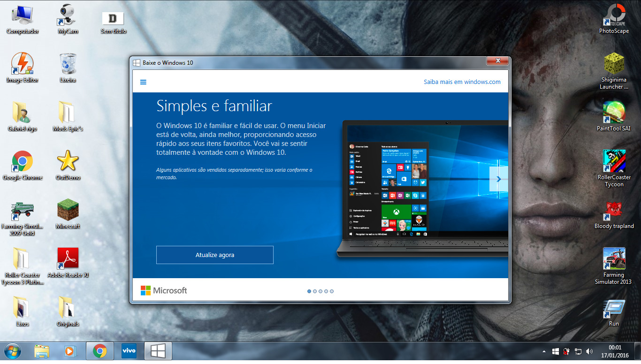Click the Simples e familiar heading
Screen dimensions: 641x364
(214, 106)
